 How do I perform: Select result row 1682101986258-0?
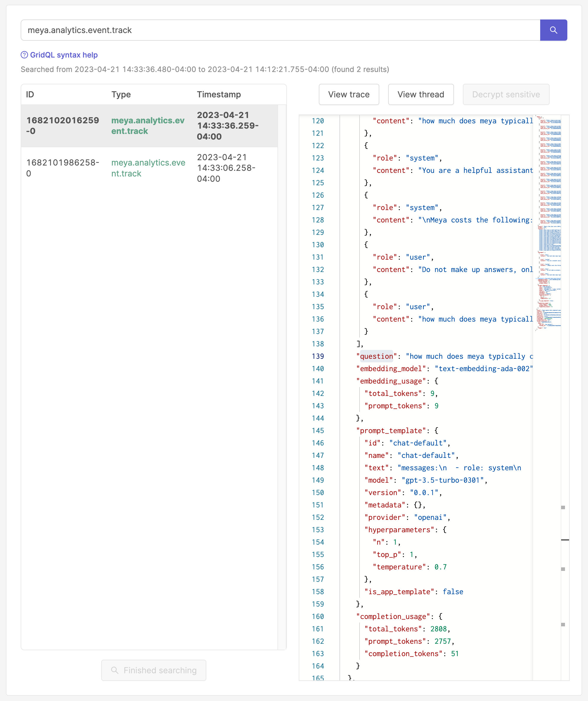(x=149, y=168)
